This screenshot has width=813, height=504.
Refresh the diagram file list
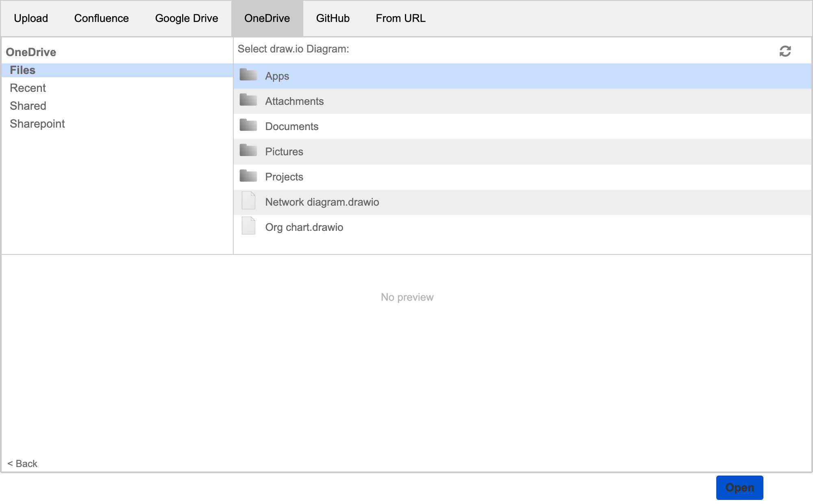tap(785, 51)
